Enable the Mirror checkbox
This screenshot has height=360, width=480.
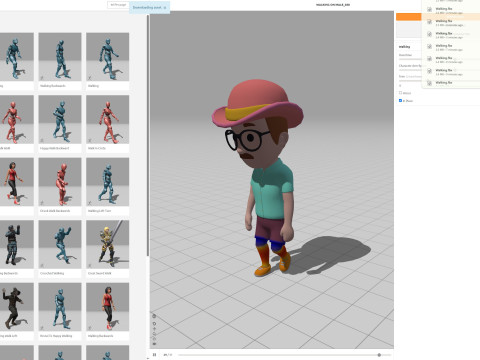point(400,93)
